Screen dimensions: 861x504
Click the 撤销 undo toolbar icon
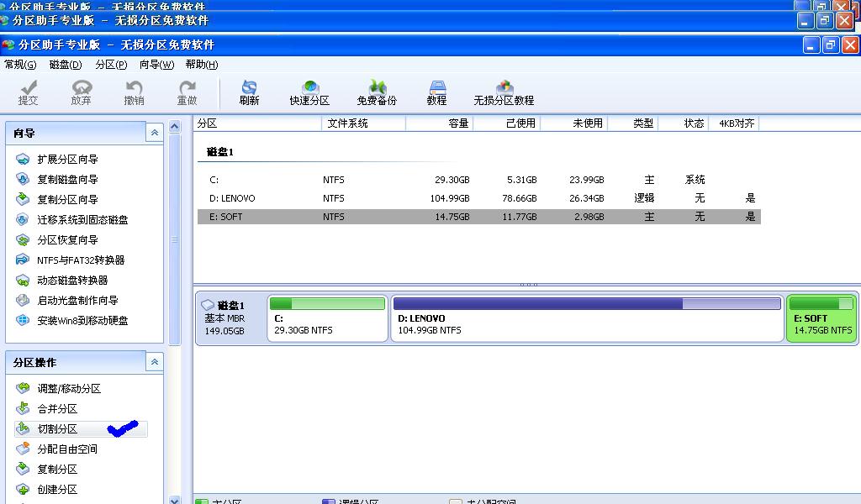(x=134, y=92)
